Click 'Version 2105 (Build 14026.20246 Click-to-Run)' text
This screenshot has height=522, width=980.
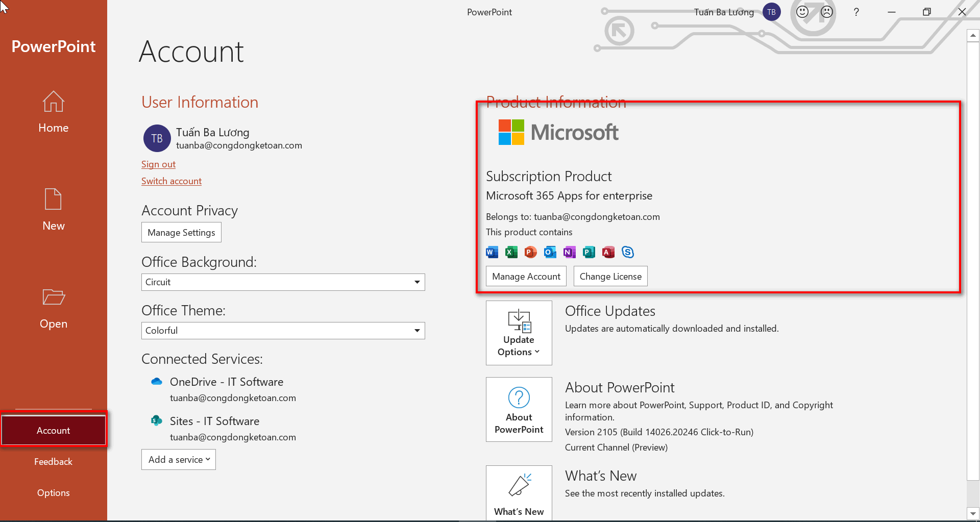coord(659,432)
